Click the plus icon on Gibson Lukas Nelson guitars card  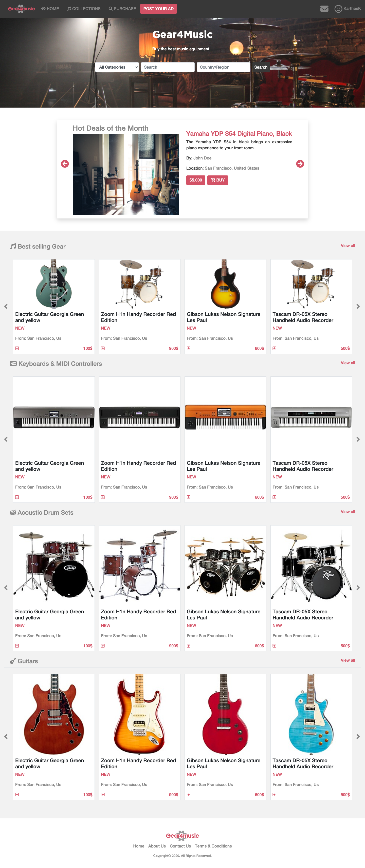(189, 794)
